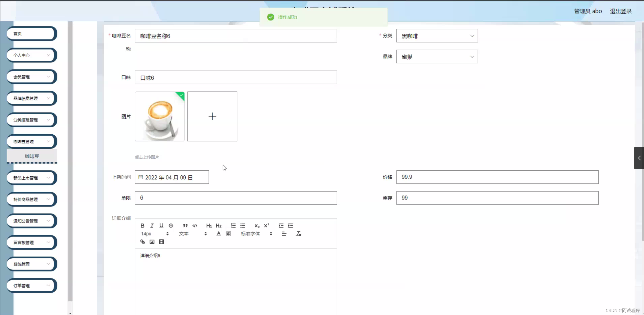Screen dimensions: 644x315
Task: Select the 咖啡豆 submenu item
Action: pyautogui.click(x=32, y=156)
